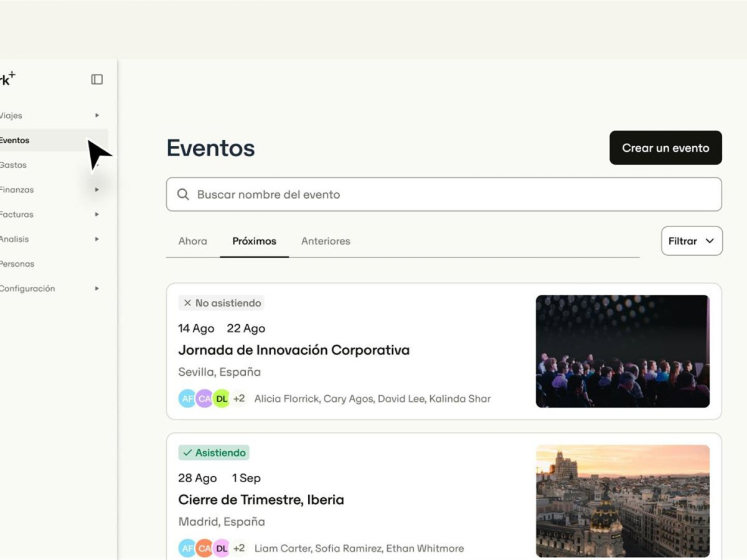The width and height of the screenshot is (747, 560).
Task: Click the AF avatar in Jornada event
Action: pos(187,398)
